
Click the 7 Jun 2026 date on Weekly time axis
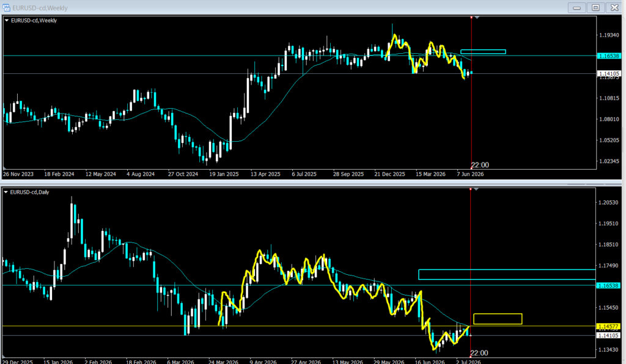470,174
